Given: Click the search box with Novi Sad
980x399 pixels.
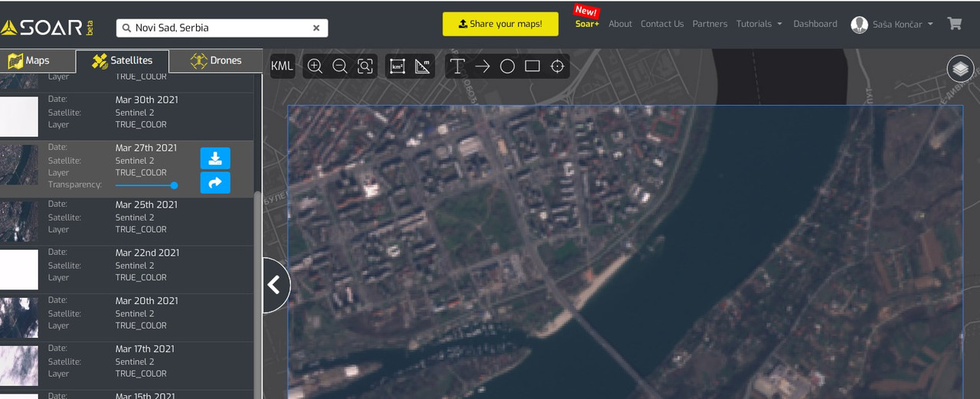Looking at the screenshot, I should [x=222, y=28].
